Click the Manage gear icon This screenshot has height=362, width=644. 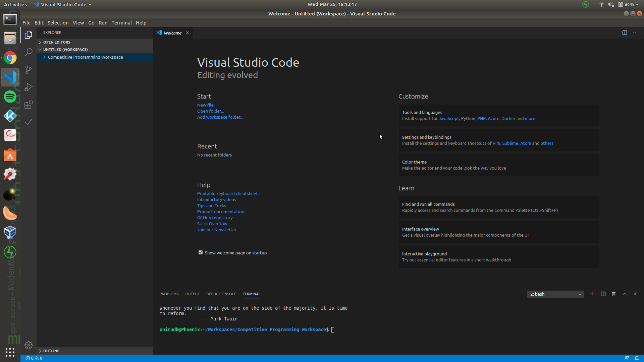[x=29, y=345]
